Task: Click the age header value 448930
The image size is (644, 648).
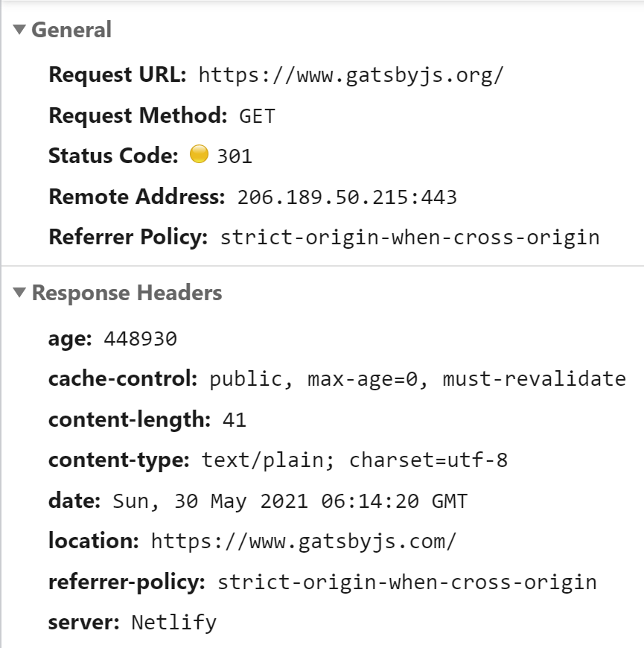Action: click(141, 339)
